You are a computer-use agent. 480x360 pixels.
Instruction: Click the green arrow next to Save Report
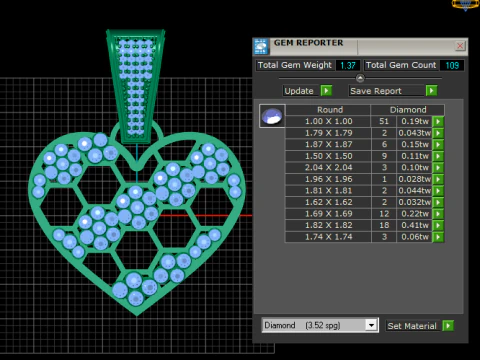[x=431, y=91]
